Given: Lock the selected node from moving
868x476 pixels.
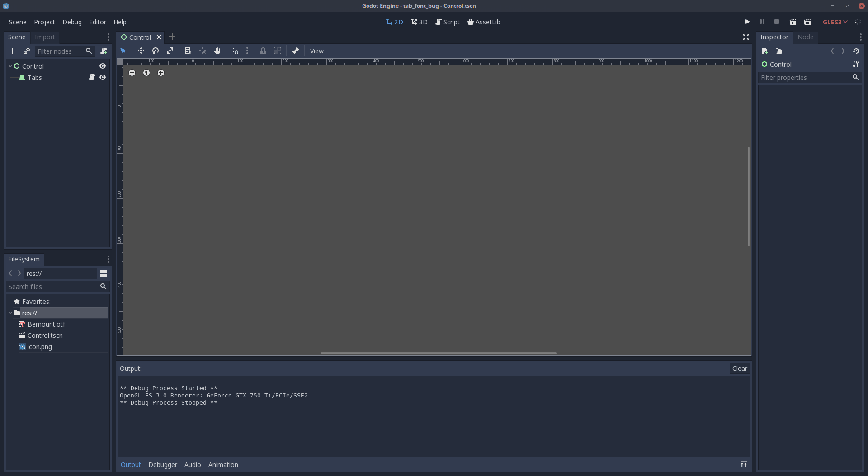Looking at the screenshot, I should 264,51.
